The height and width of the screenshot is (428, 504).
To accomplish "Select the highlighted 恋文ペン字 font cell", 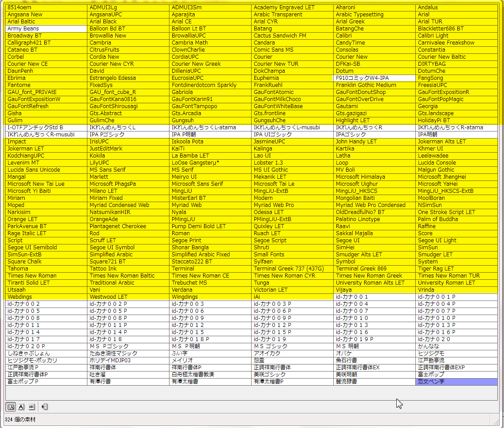I will (x=456, y=382).
